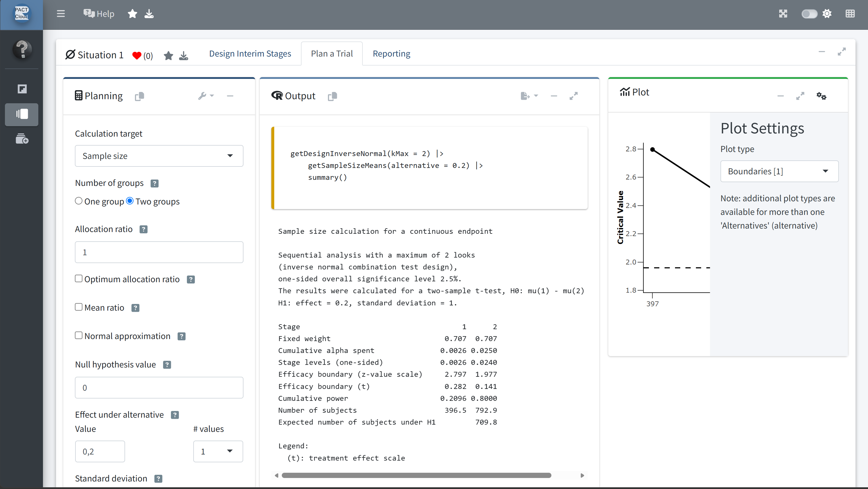Click the question mark sidebar icon
The image size is (868, 489).
[x=22, y=50]
